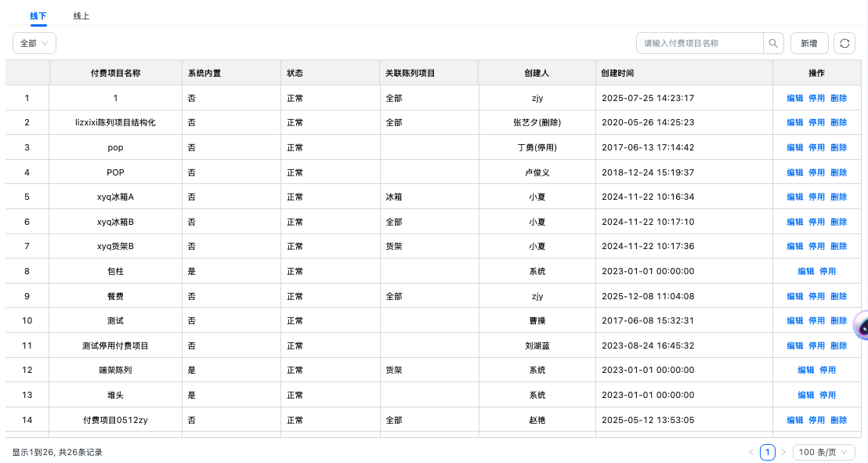Edit the xyq冰箱A row
This screenshot has width=868, height=463.
(x=795, y=197)
